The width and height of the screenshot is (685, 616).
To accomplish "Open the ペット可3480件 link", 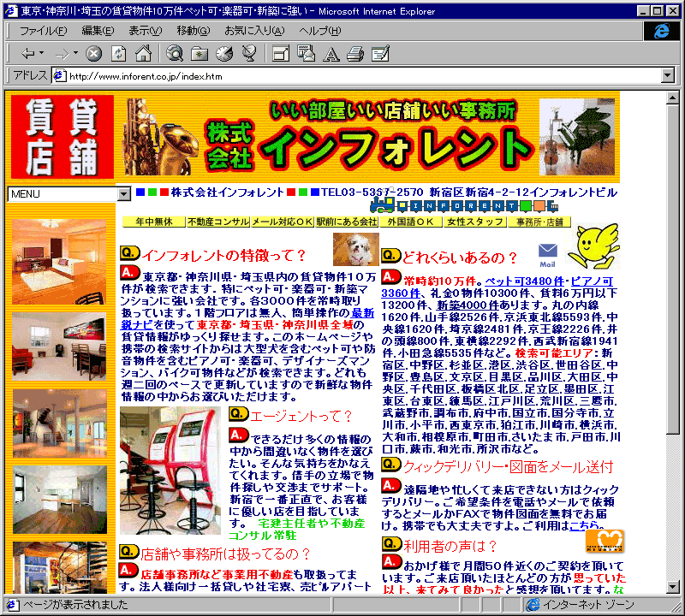I will coord(524,281).
